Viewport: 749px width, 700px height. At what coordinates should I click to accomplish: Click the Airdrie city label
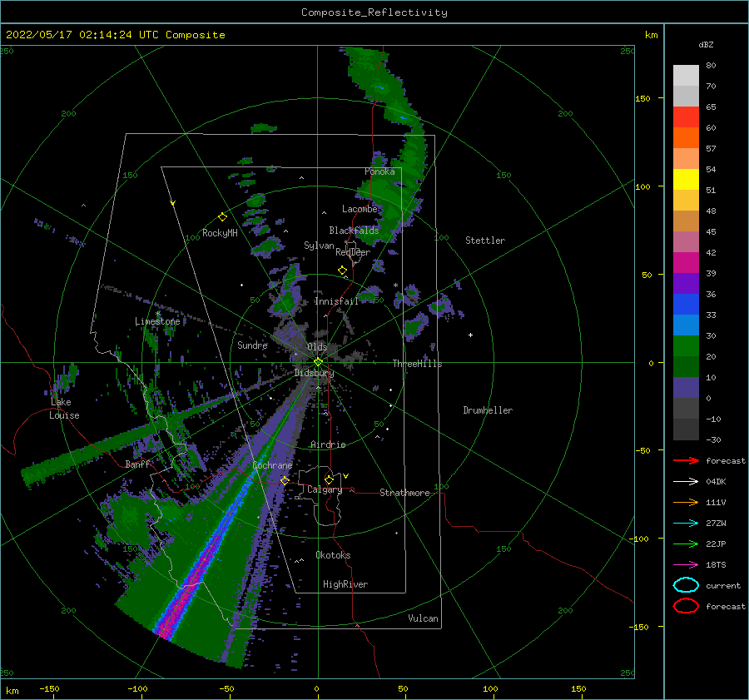click(328, 444)
